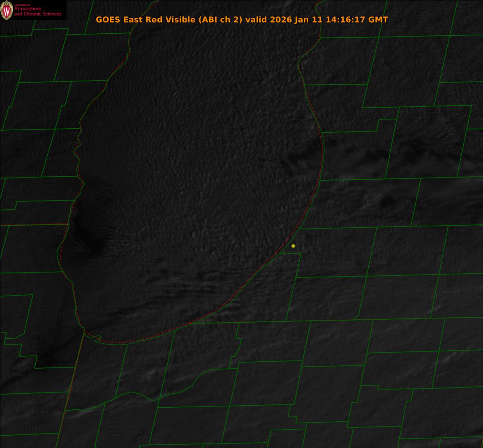Click the small notched county below yellow dot
Image resolution: width=483 pixels, height=448 pixels.
point(290,265)
